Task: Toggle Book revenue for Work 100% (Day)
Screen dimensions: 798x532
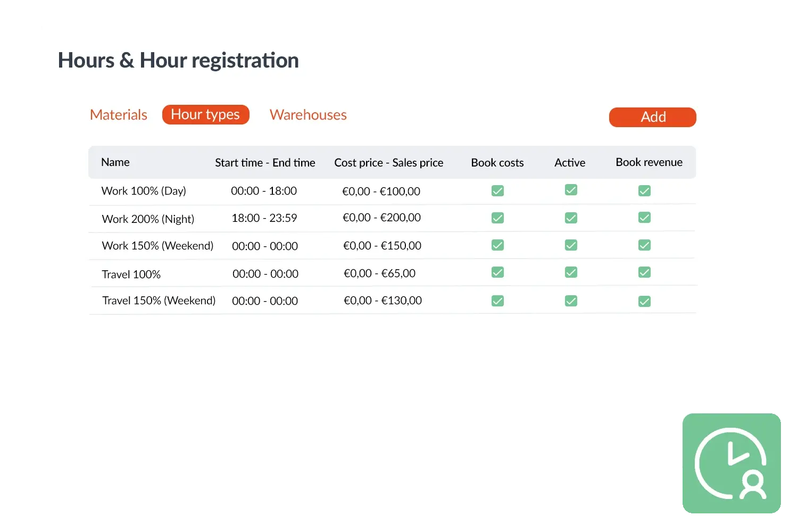Action: [x=644, y=190]
